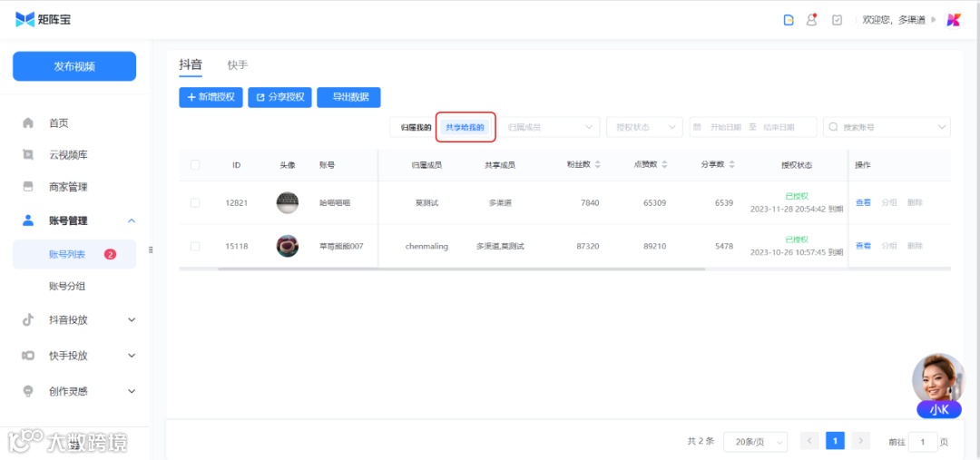980x460 pixels.
Task: Click the 87320 fan count cell
Action: (587, 246)
